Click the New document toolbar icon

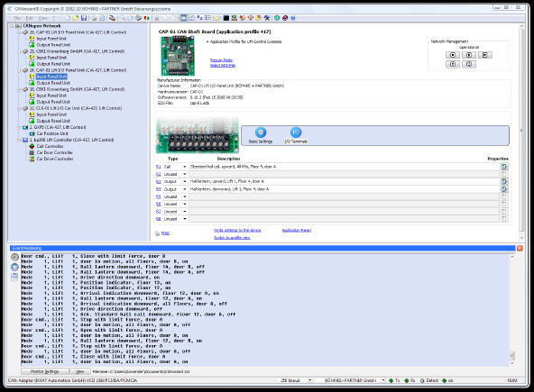coord(68,18)
